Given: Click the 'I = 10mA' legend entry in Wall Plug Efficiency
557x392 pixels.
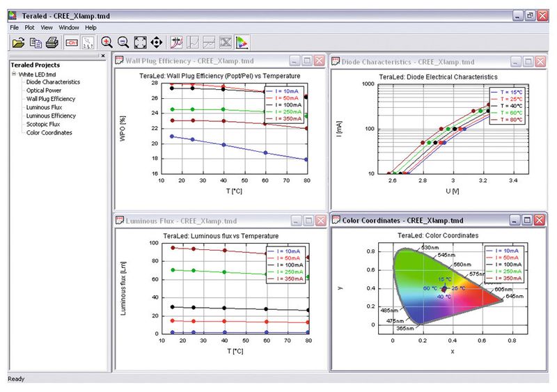Looking at the screenshot, I should [x=283, y=91].
